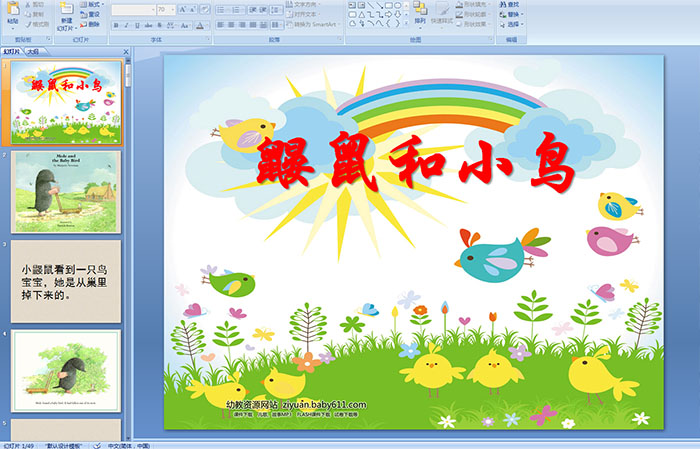Screen dimensions: 700x449
Task: Select slide 1 thumbnail with rainbow title
Action: 66,102
